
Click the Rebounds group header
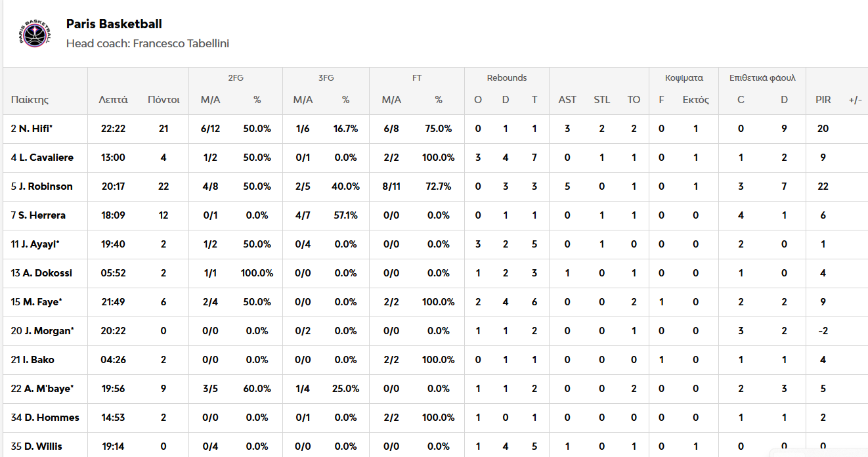click(506, 78)
